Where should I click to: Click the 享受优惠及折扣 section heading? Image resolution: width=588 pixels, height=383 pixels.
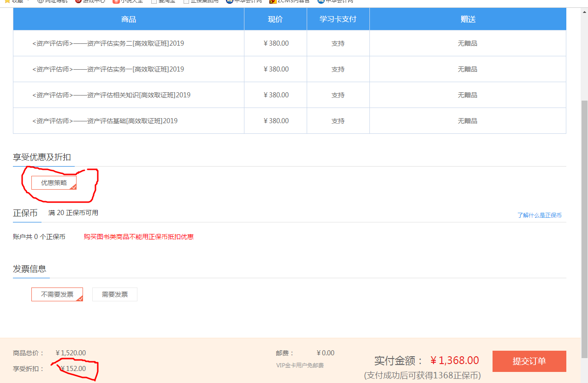point(42,157)
